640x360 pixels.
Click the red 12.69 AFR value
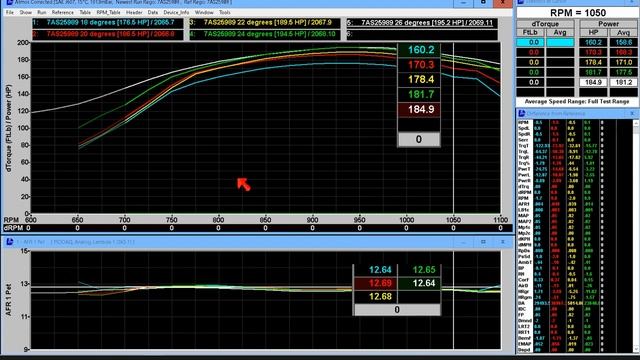tap(375, 283)
